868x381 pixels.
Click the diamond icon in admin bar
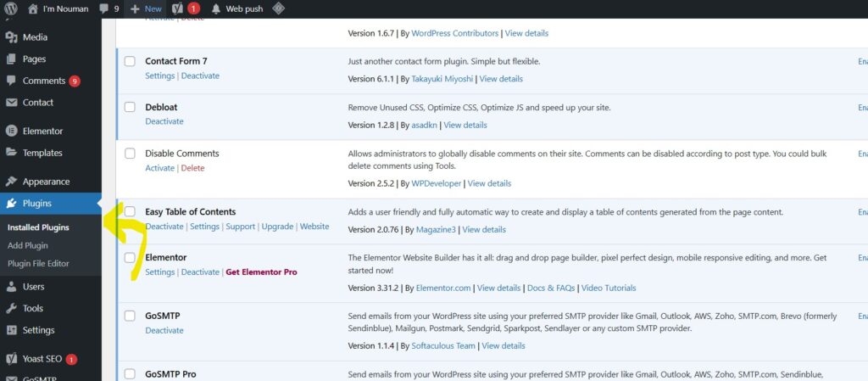(278, 8)
